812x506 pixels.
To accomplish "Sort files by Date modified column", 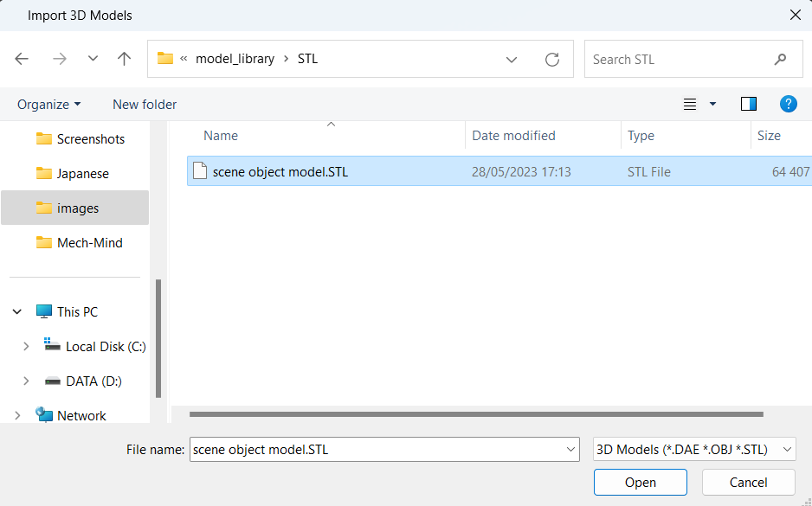I will [x=513, y=136].
